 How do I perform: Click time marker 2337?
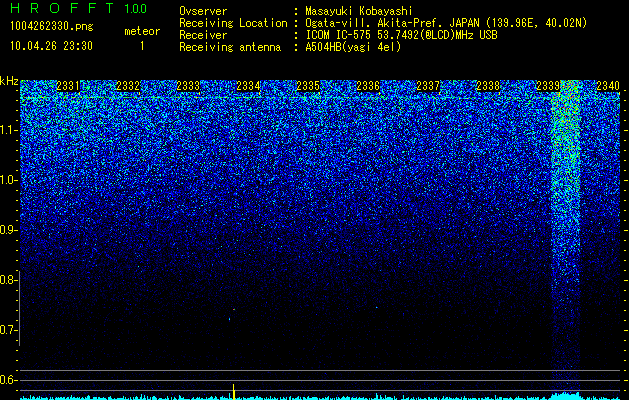tap(428, 86)
